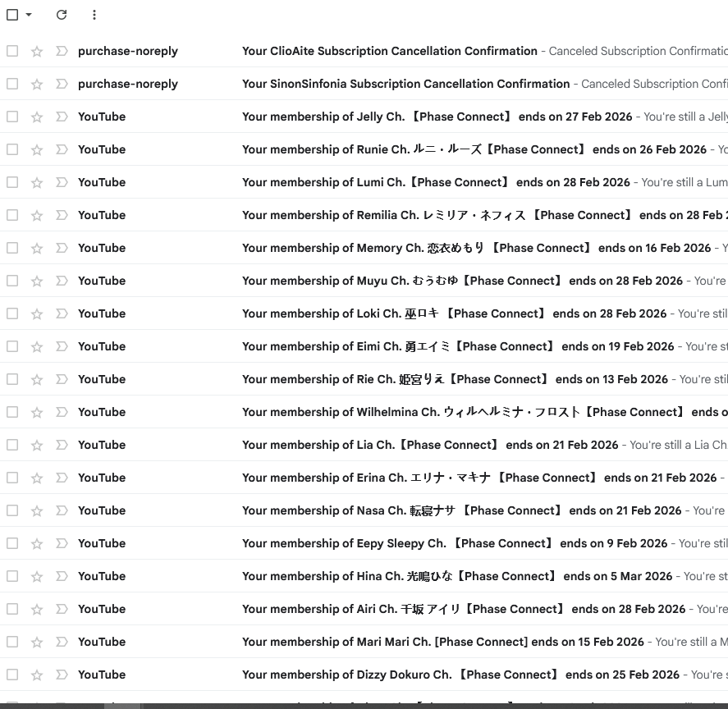Star the Muyu Ch. membership email

click(x=37, y=281)
